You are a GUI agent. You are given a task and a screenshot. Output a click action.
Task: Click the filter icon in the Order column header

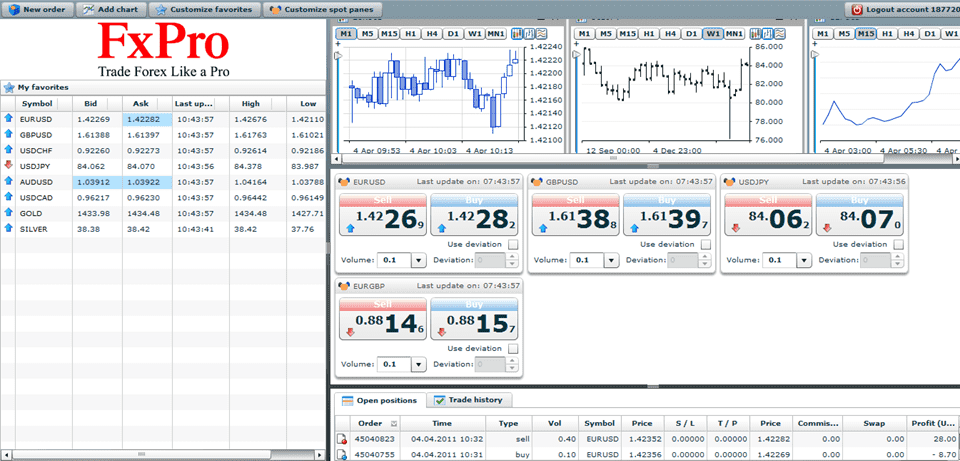[x=394, y=424]
